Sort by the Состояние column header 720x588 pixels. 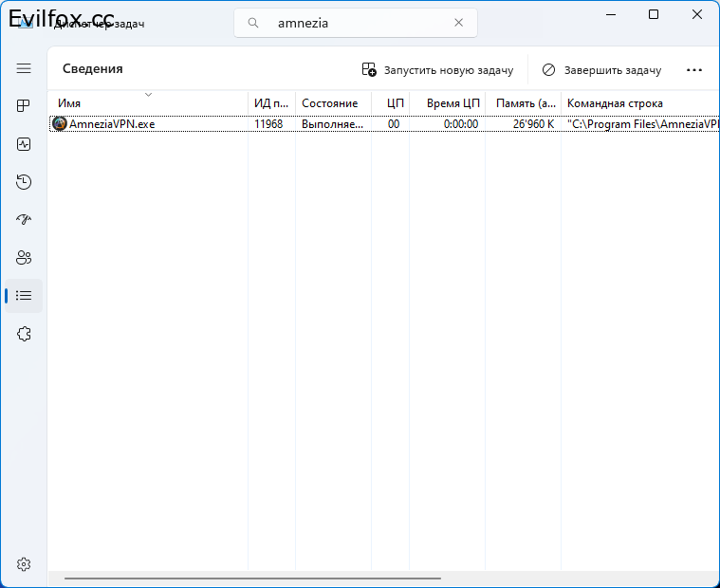pyautogui.click(x=329, y=103)
